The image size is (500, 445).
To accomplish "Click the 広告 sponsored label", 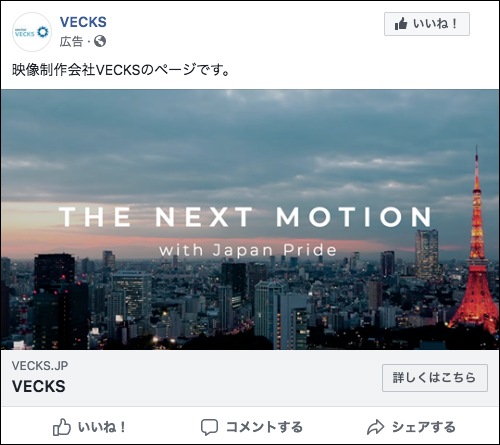I will (x=71, y=42).
